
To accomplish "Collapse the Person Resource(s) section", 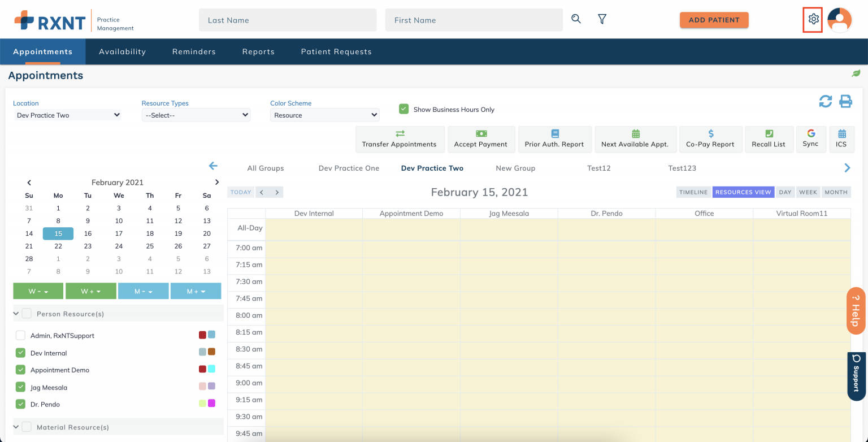I will pos(15,313).
